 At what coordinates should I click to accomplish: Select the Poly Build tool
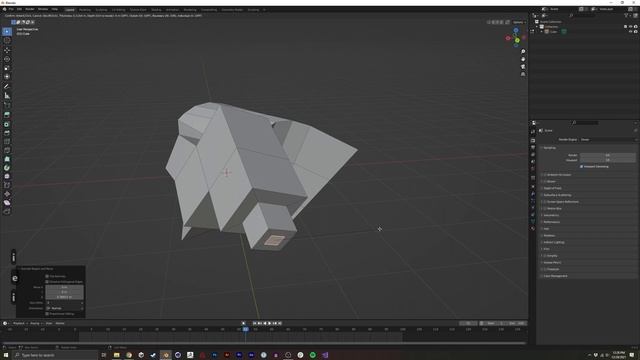(x=7, y=159)
